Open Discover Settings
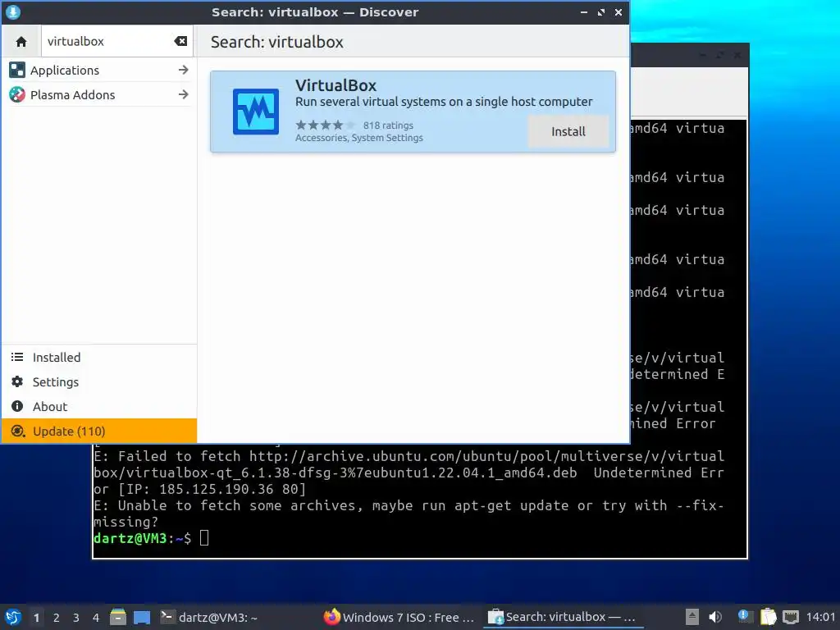Image resolution: width=840 pixels, height=630 pixels. [x=99, y=382]
